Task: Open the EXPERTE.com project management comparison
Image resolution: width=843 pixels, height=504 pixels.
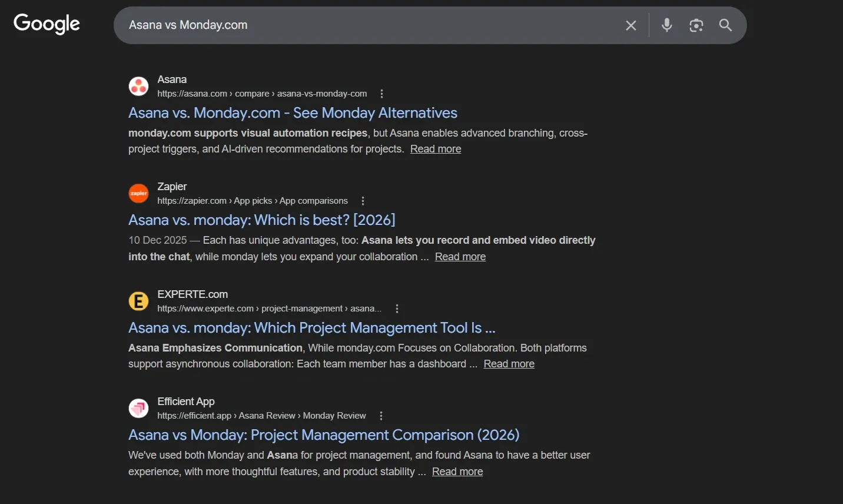Action: point(311,327)
